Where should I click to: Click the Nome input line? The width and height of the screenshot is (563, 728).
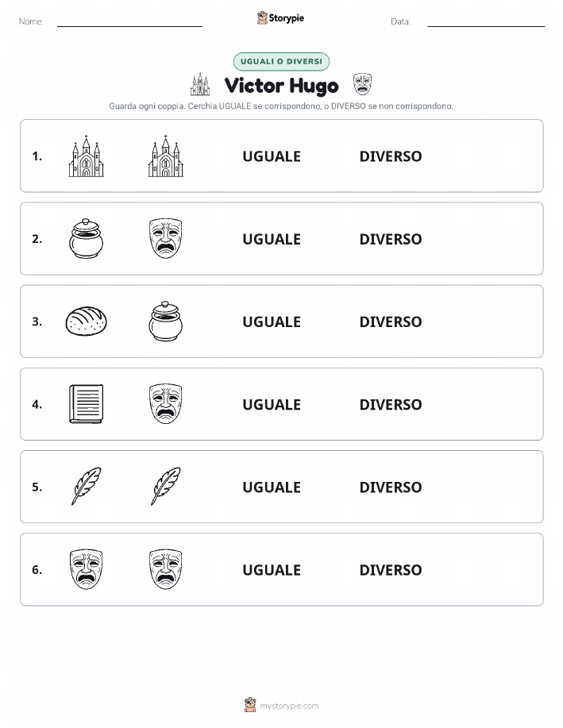tap(129, 22)
